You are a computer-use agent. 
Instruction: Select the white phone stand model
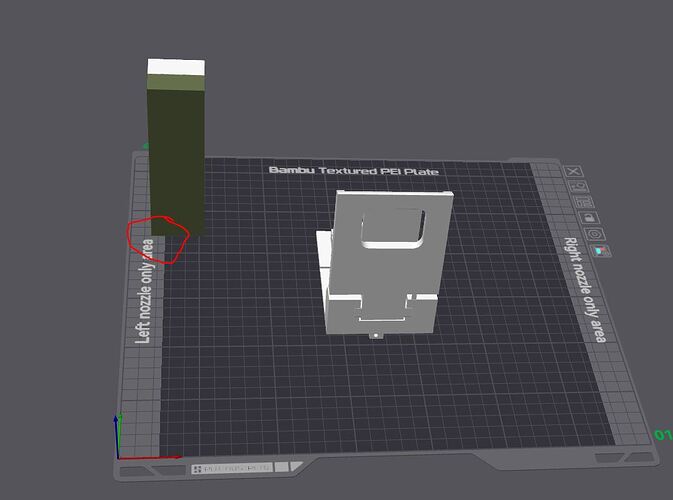383,264
